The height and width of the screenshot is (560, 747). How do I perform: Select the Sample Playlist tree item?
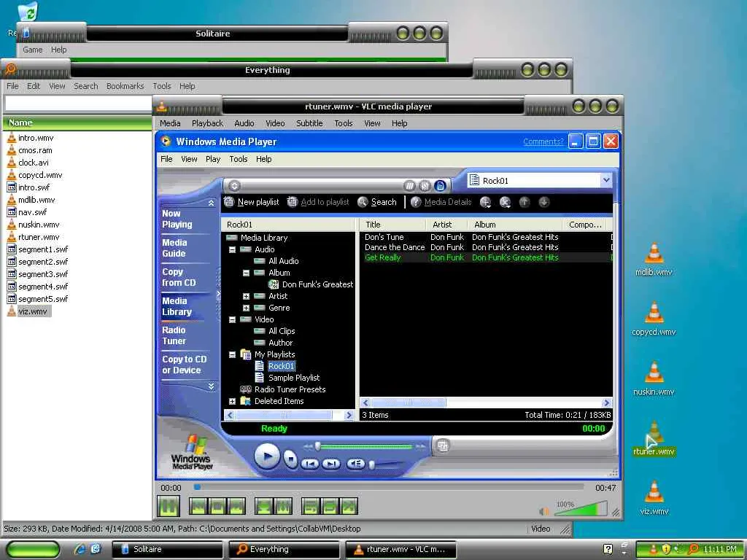(x=294, y=378)
